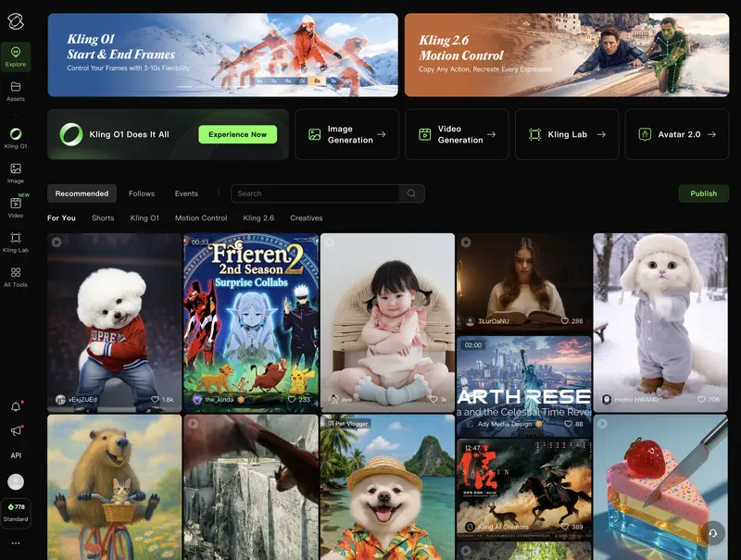
Task: Click the announcements megaphone icon
Action: [16, 431]
